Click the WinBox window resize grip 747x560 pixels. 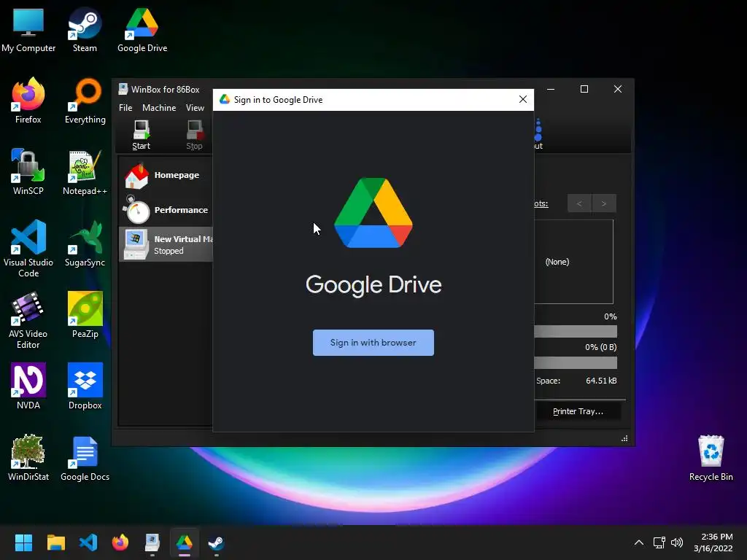624,438
